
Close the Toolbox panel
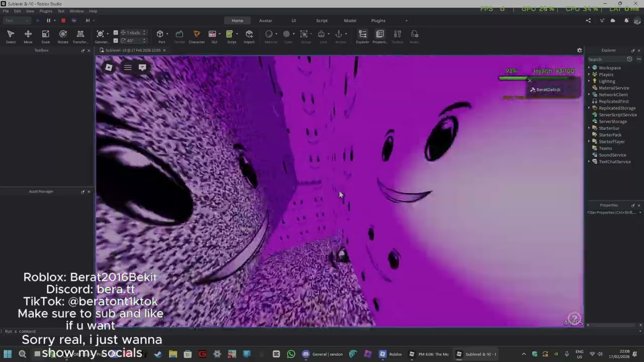pos(89,50)
